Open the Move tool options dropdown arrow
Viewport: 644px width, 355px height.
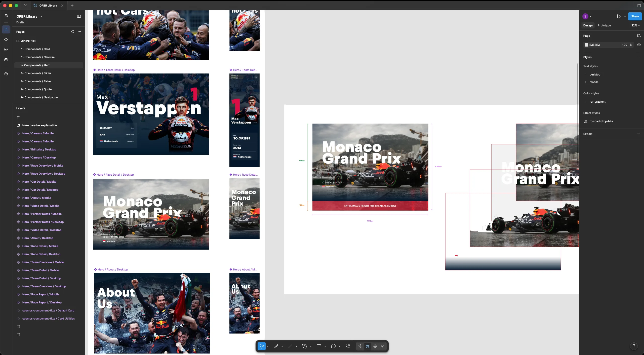point(268,346)
